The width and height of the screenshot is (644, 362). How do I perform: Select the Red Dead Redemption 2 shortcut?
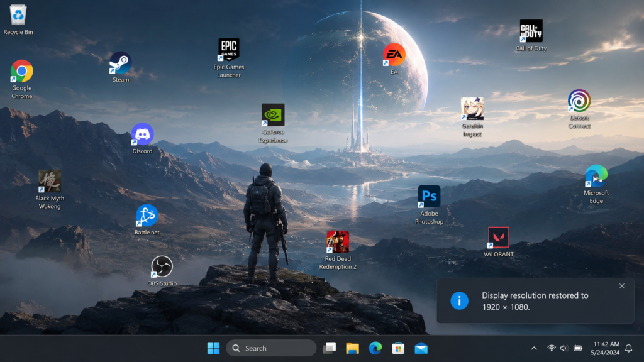click(338, 250)
